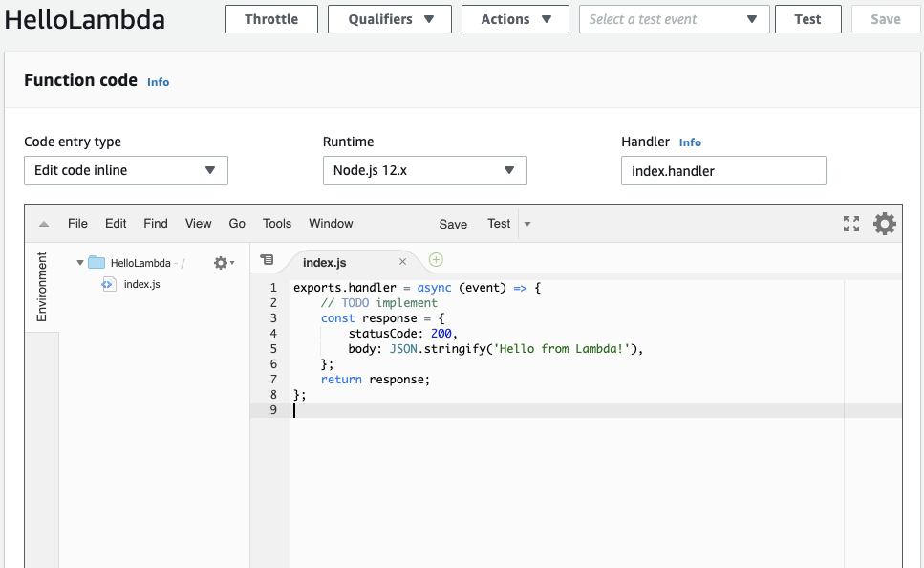Open the Find menu
Image resolution: width=924 pixels, height=568 pixels.
[x=156, y=224]
